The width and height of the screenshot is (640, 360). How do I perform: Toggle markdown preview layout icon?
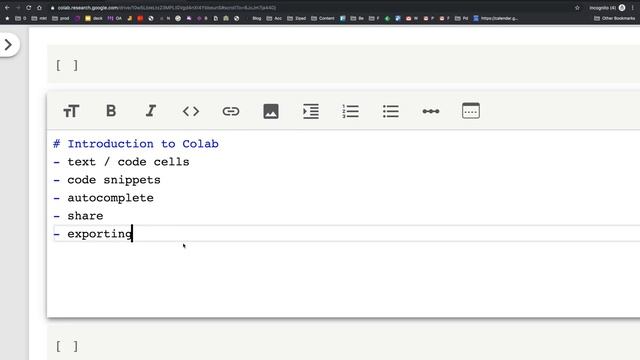coord(471,111)
